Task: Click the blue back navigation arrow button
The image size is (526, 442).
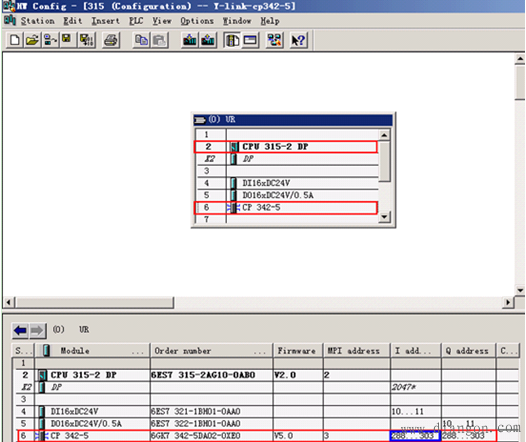Action: [x=20, y=331]
